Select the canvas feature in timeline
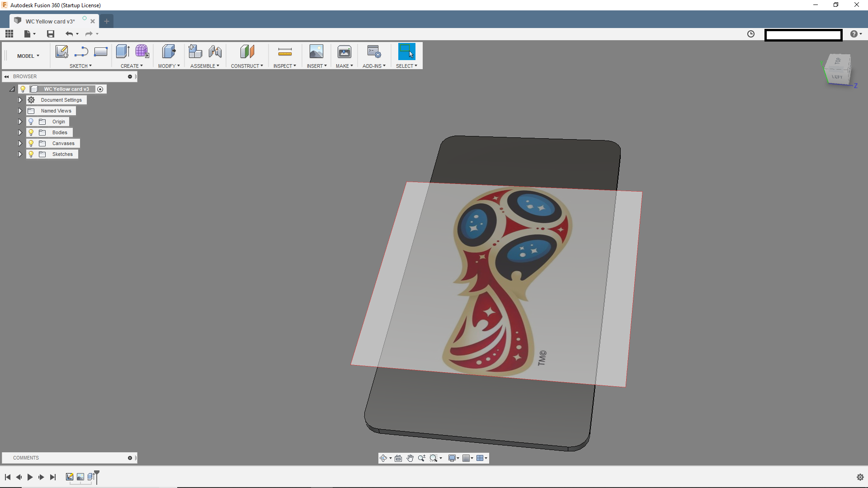868x488 pixels. tap(80, 477)
